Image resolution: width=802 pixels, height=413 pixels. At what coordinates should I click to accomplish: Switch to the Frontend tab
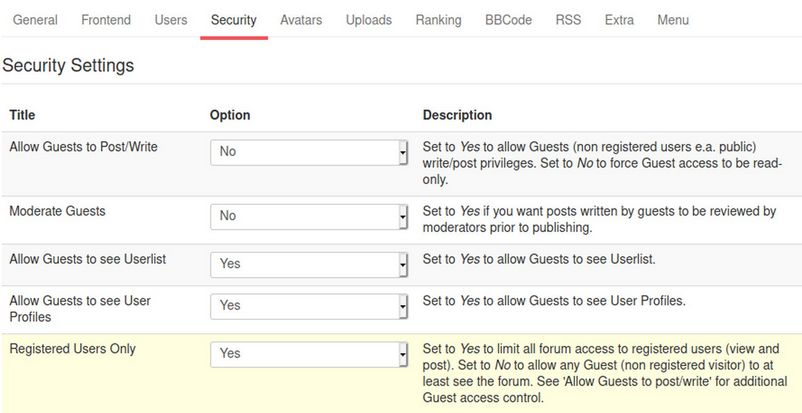[106, 20]
